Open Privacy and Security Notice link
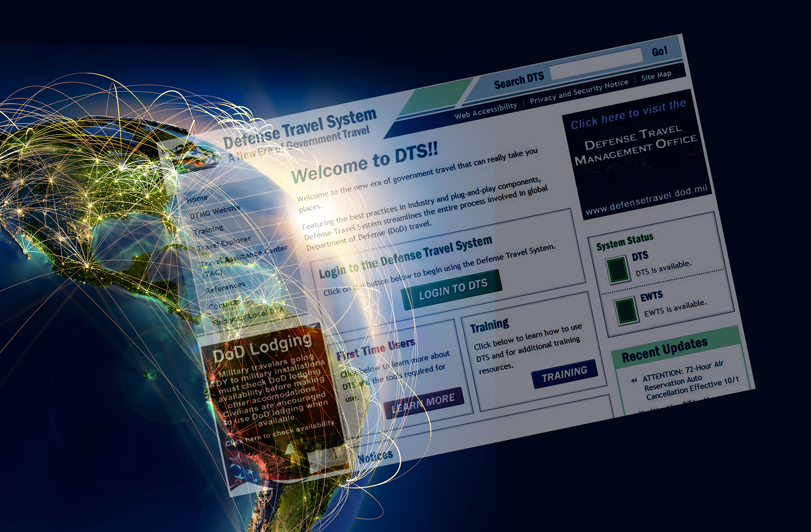 click(579, 92)
